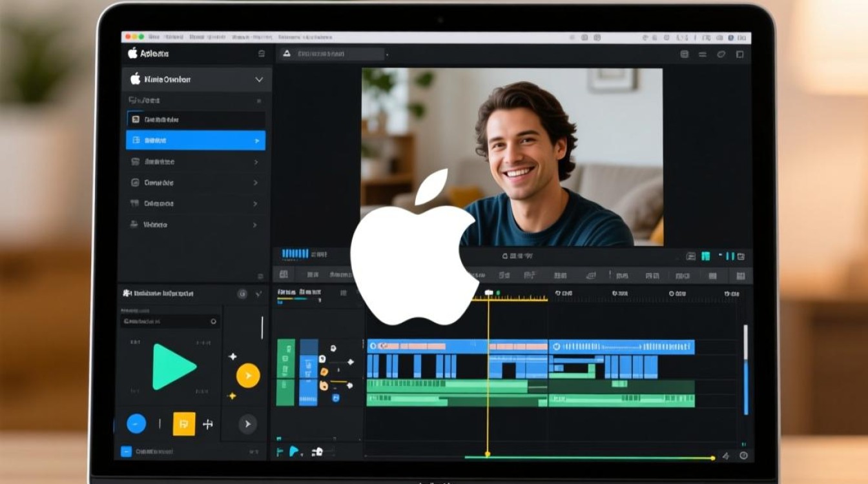Expand the chevron on the second-to-last sidebar row
The height and width of the screenshot is (484, 868).
point(256,204)
